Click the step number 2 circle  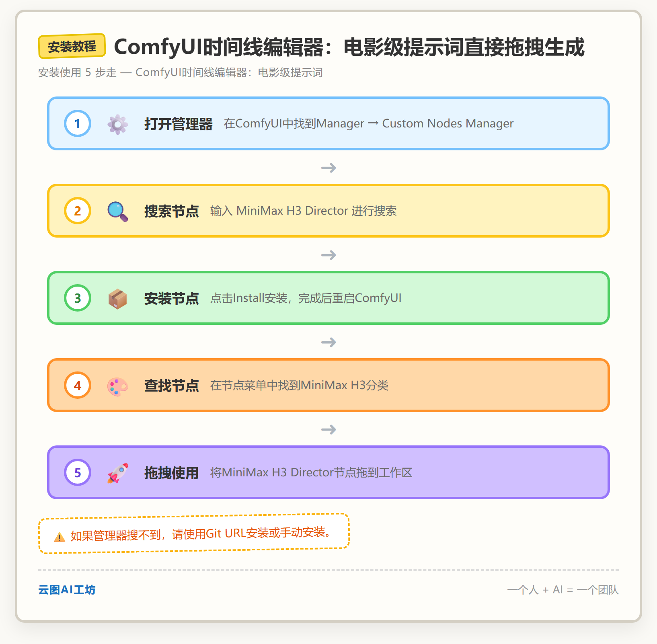[x=78, y=211]
